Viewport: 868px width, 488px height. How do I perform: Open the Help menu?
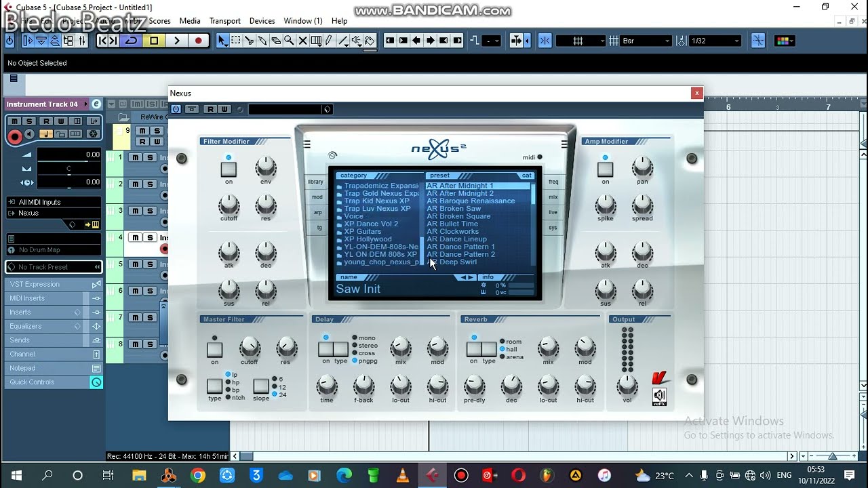click(x=340, y=21)
